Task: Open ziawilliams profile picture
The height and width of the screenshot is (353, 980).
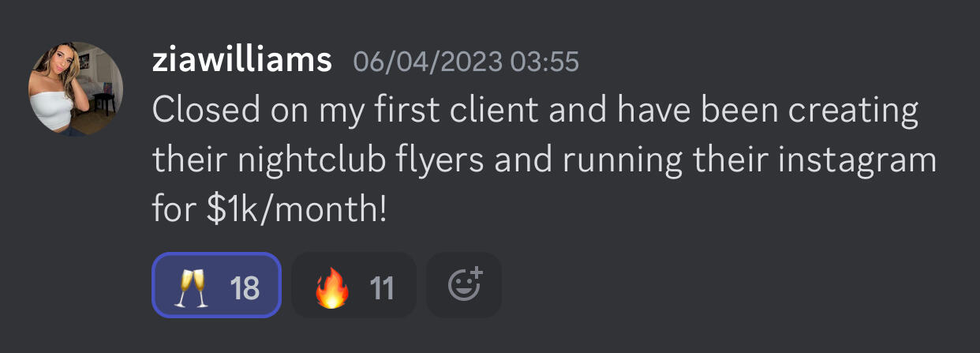Action: click(77, 89)
